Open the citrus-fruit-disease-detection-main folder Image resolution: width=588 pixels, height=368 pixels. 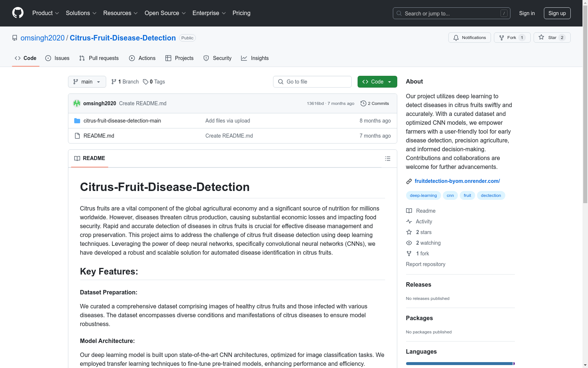[x=122, y=121]
